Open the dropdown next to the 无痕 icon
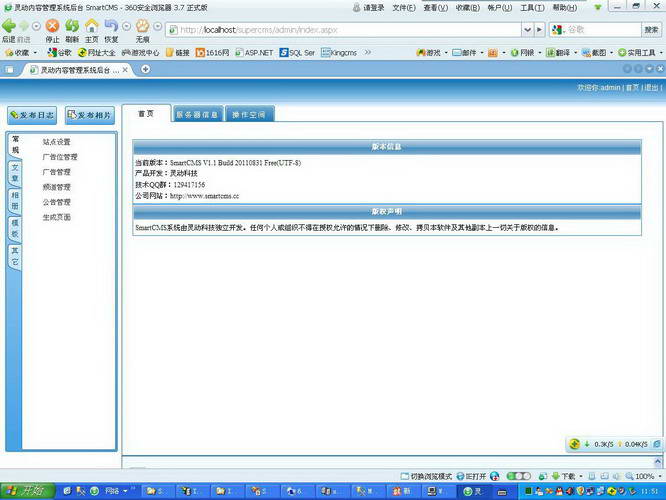Viewport: 666px width, 500px height. point(157,26)
